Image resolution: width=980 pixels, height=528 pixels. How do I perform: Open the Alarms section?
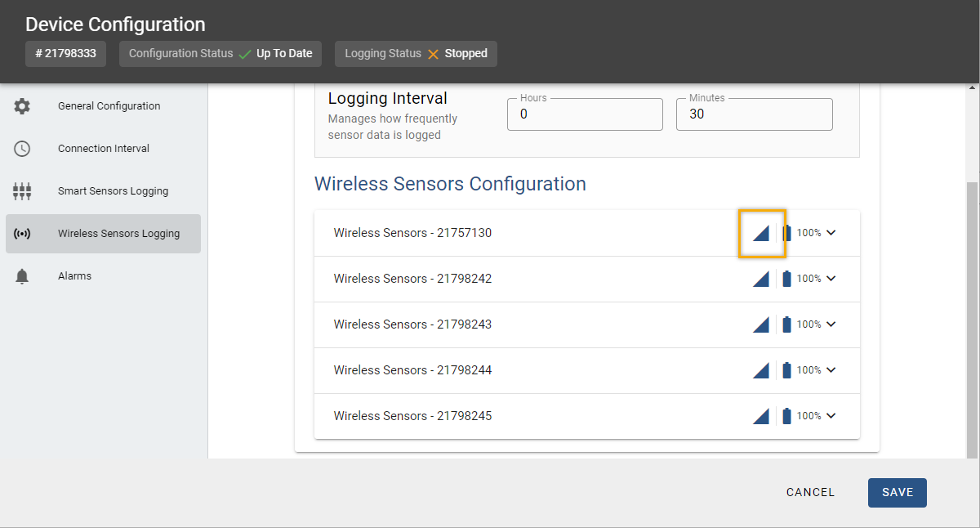(103, 276)
